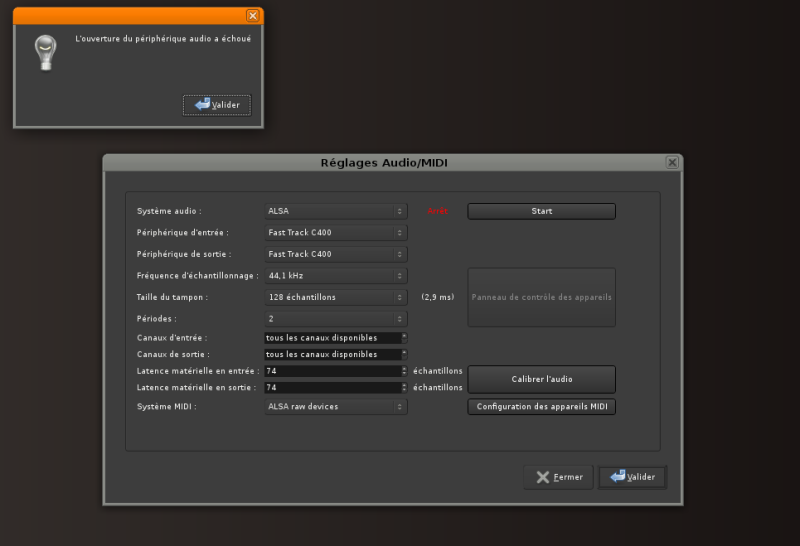The width and height of the screenshot is (800, 546).
Task: Open the Périphérique de sortie dropdown
Action: pos(335,254)
